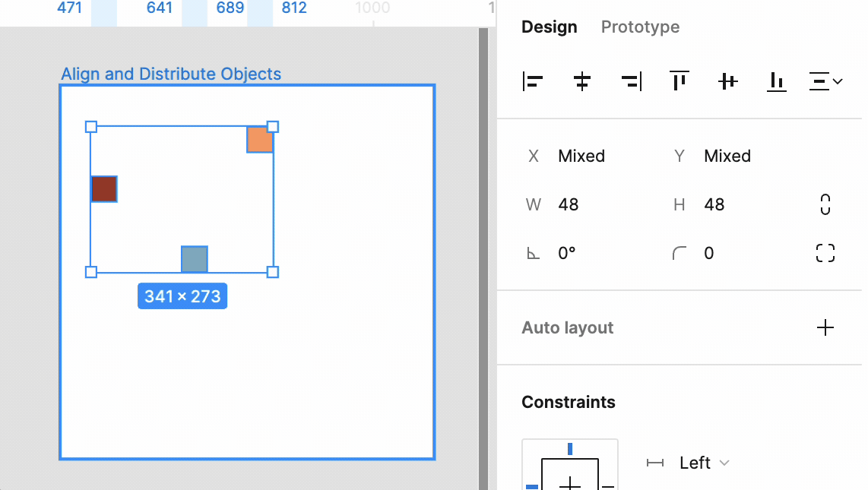Screen dimensions: 868x490
Task: Select the Design tab
Action: click(549, 27)
